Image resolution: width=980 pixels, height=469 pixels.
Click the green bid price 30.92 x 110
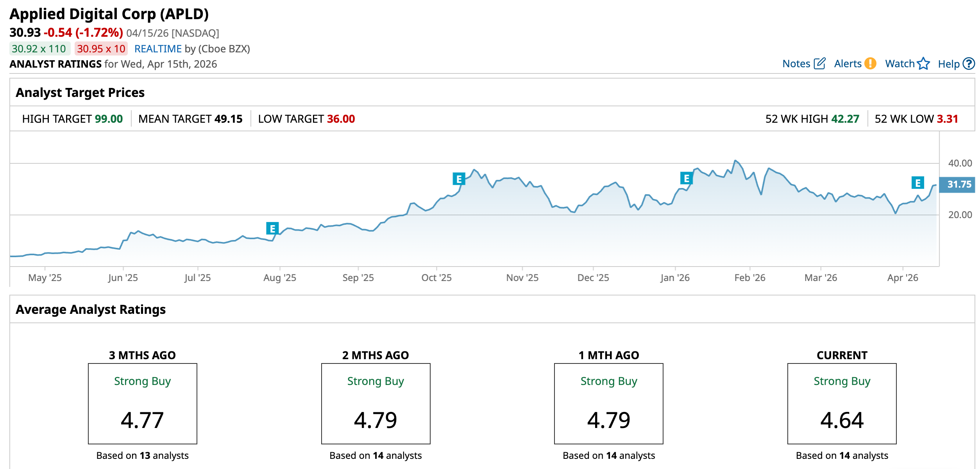pyautogui.click(x=39, y=49)
